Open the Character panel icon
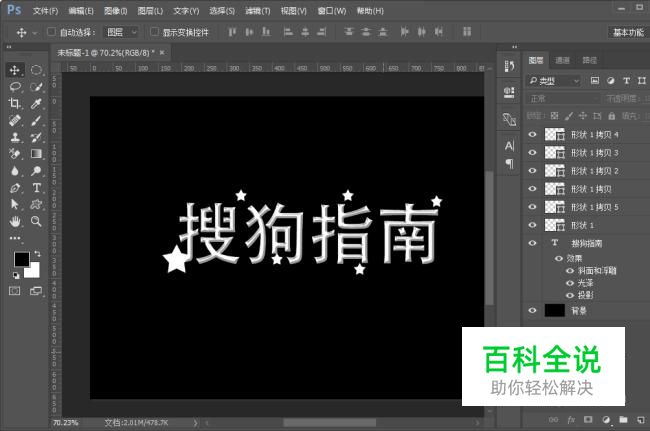650x431 pixels. 509,145
